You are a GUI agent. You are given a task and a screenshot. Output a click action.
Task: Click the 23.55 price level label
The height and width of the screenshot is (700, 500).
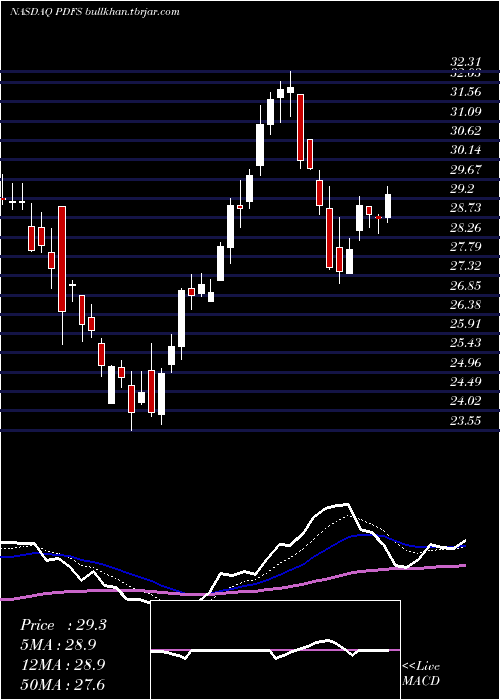[x=466, y=421]
